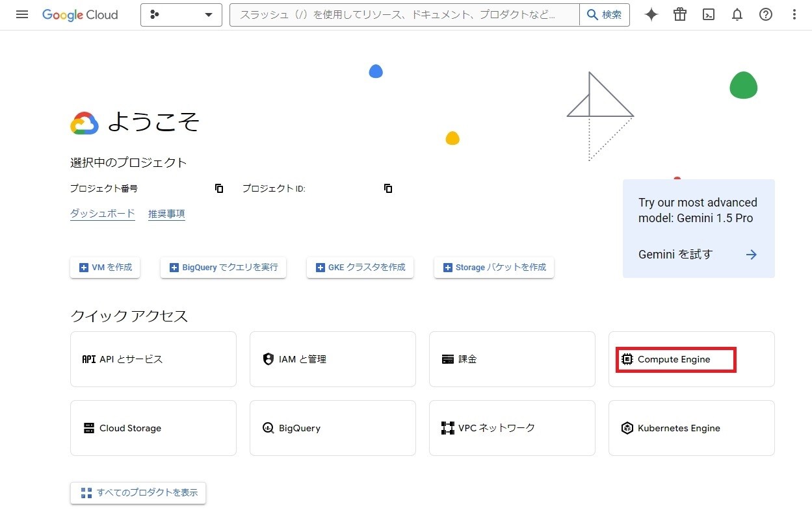Click the grid icon on all-products button
Image resolution: width=812 pixels, height=530 pixels.
tap(86, 493)
